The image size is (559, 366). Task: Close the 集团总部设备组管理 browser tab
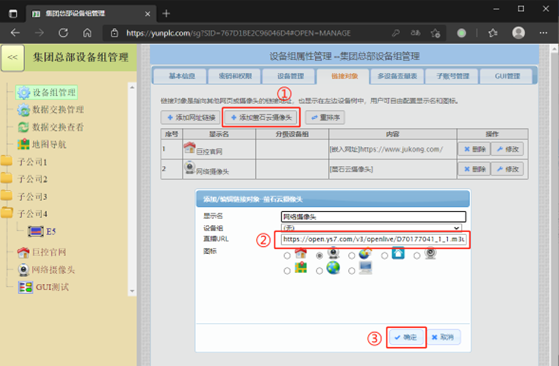[148, 14]
